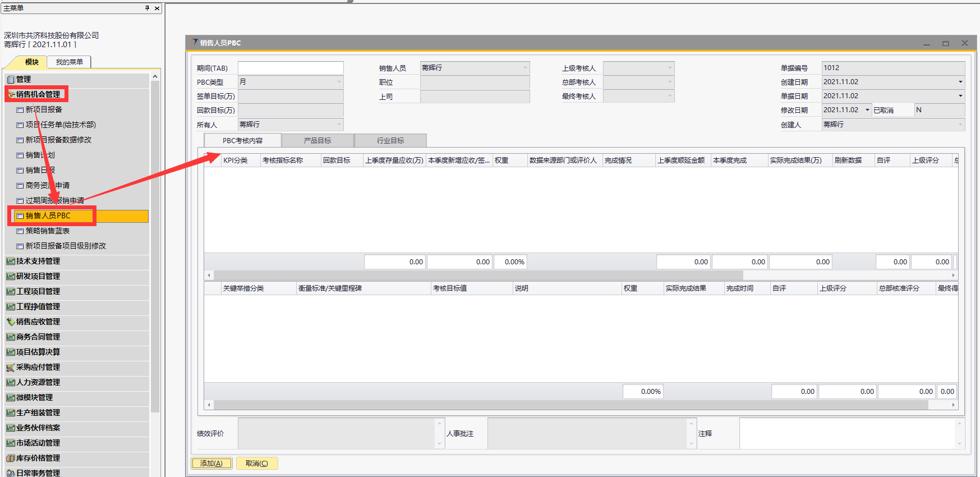Click the 销售应收管理 module icon

coord(10,322)
